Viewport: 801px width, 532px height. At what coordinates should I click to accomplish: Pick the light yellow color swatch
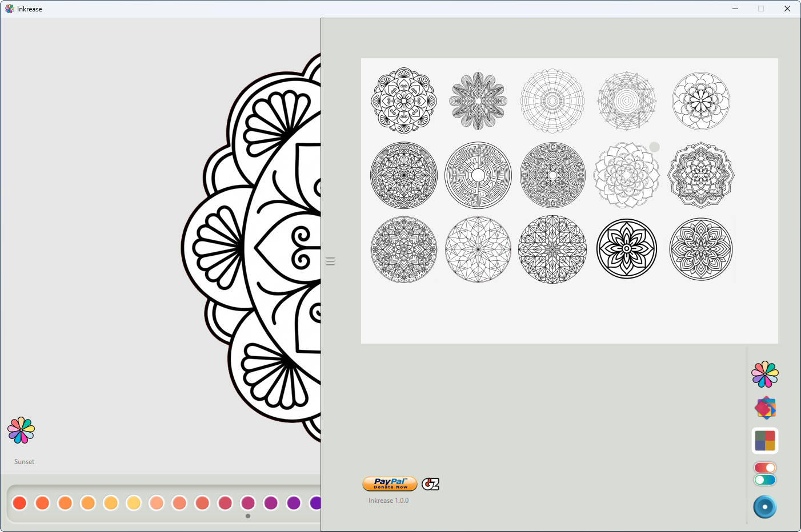click(134, 503)
